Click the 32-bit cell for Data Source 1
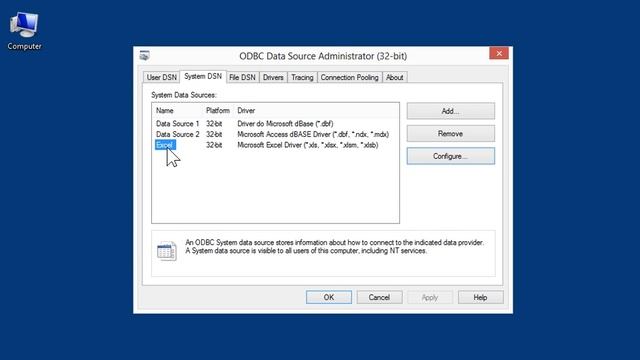 coord(214,124)
